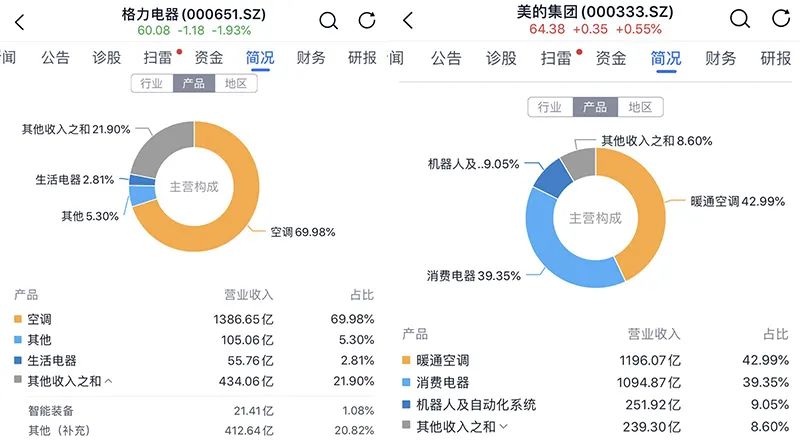Refresh the 格力电器 stock data
The image size is (800, 442).
[367, 20]
